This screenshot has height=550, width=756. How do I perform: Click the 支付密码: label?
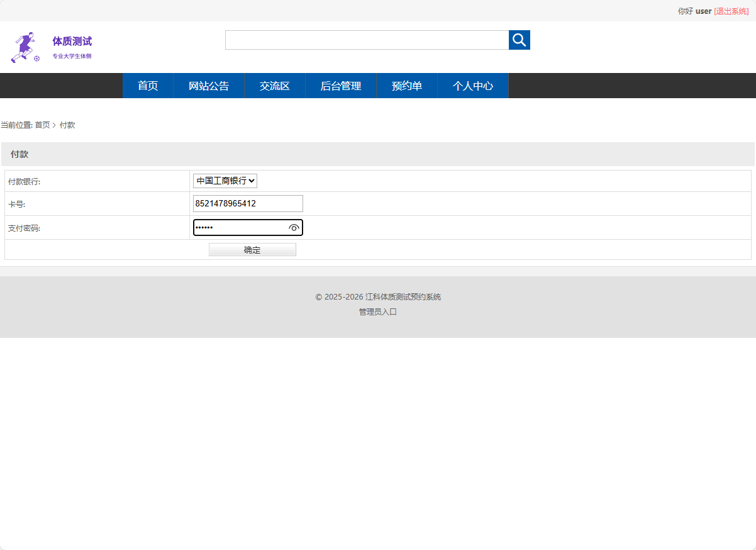click(24, 228)
